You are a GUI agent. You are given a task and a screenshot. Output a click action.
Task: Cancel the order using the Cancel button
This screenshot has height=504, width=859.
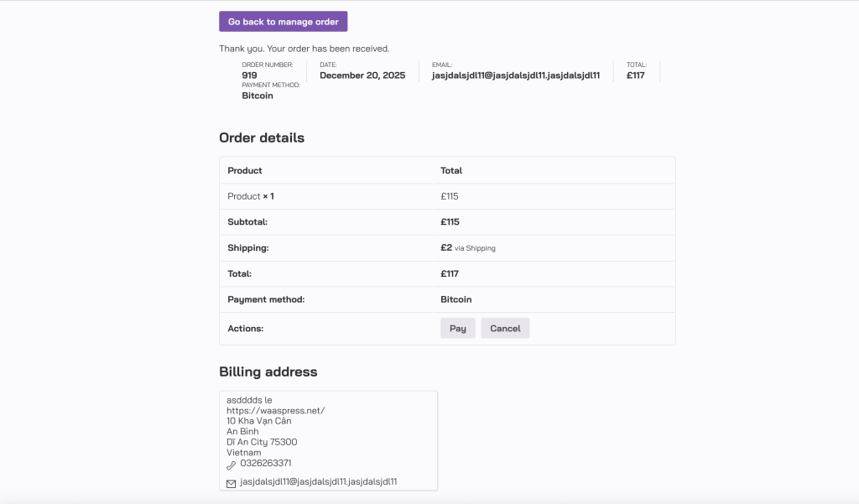tap(505, 329)
